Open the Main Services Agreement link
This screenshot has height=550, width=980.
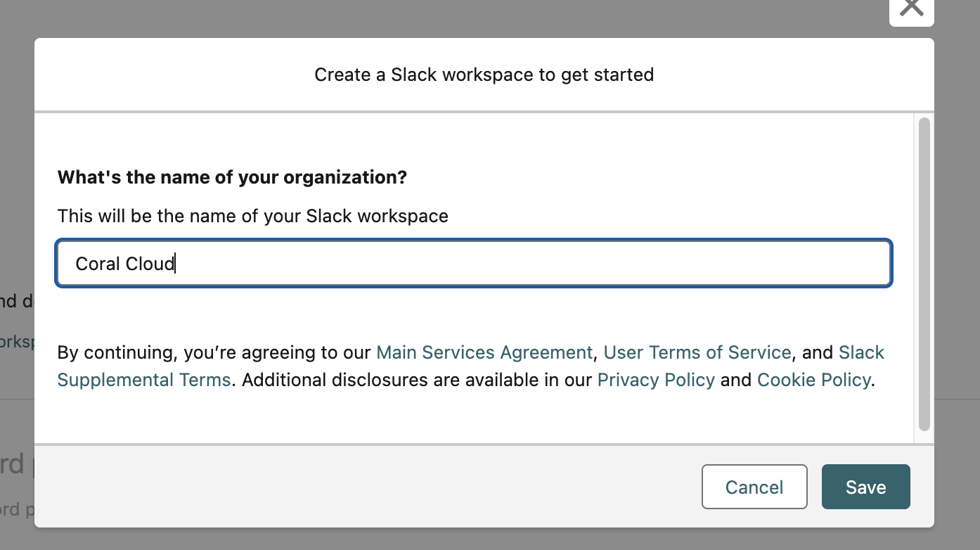point(484,352)
